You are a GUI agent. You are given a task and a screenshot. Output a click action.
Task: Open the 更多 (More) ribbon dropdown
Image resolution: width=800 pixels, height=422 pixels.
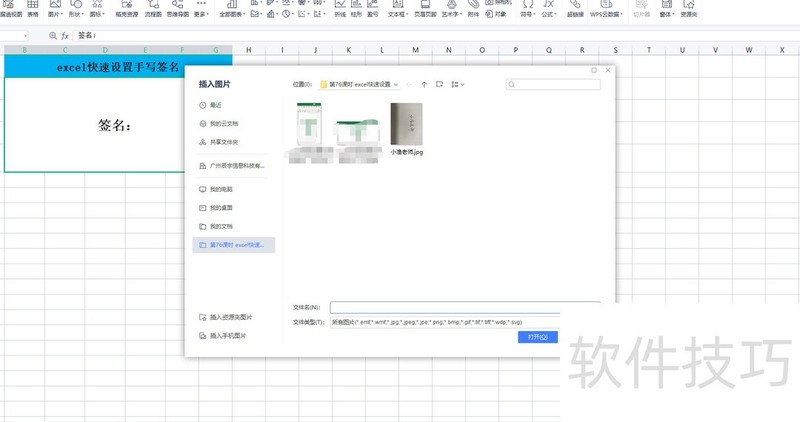coord(201,8)
